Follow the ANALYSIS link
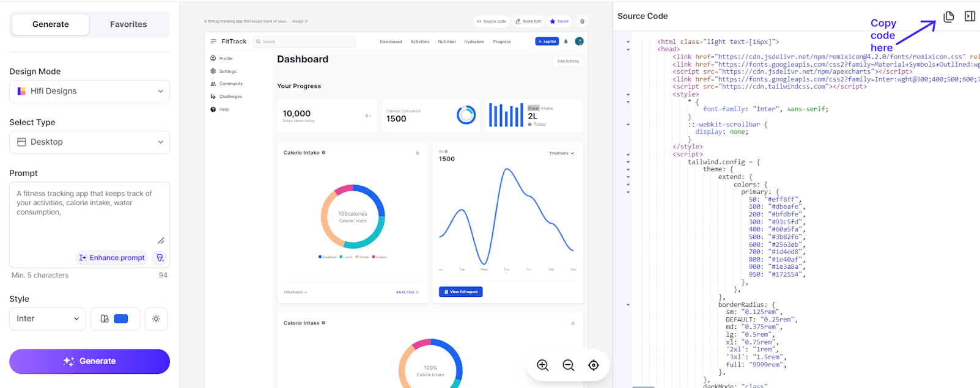Screen dimensions: 980x388 click(x=407, y=293)
